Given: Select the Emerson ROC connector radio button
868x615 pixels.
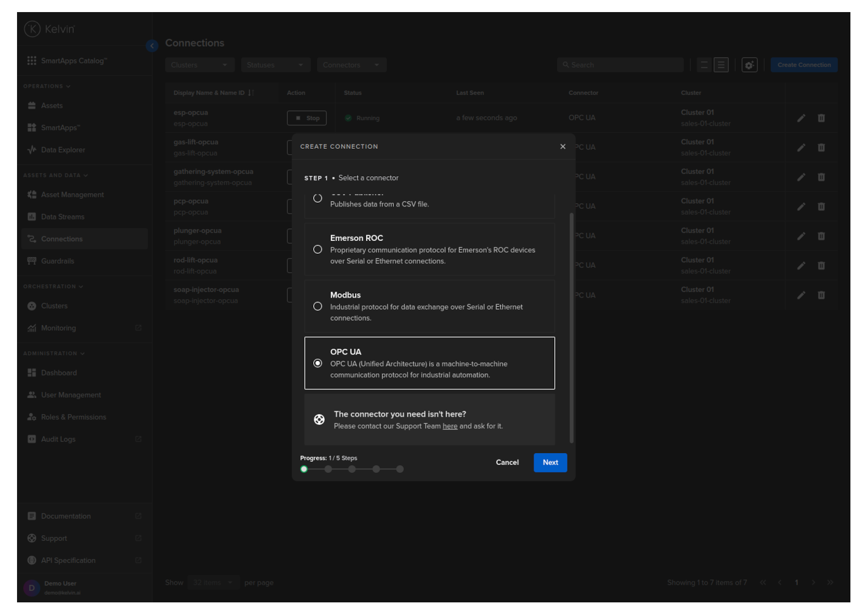Looking at the screenshot, I should (x=318, y=249).
